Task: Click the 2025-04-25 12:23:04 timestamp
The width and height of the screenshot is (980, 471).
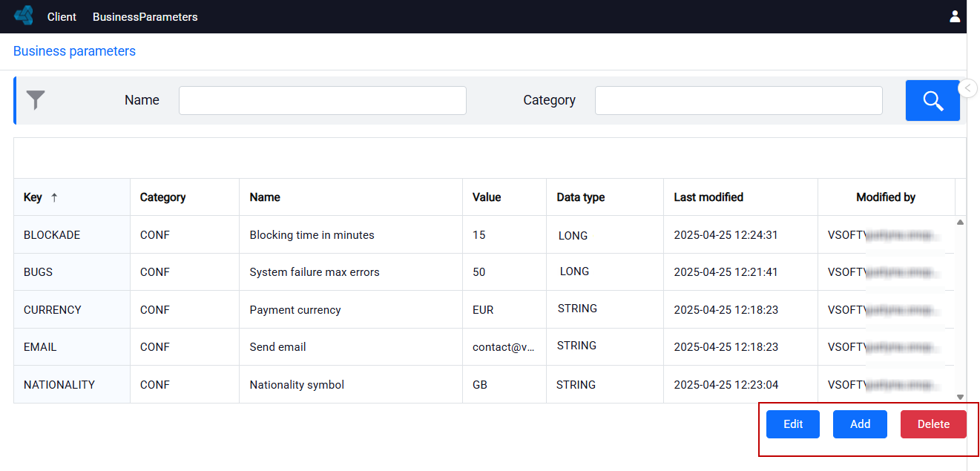Action: [x=726, y=385]
